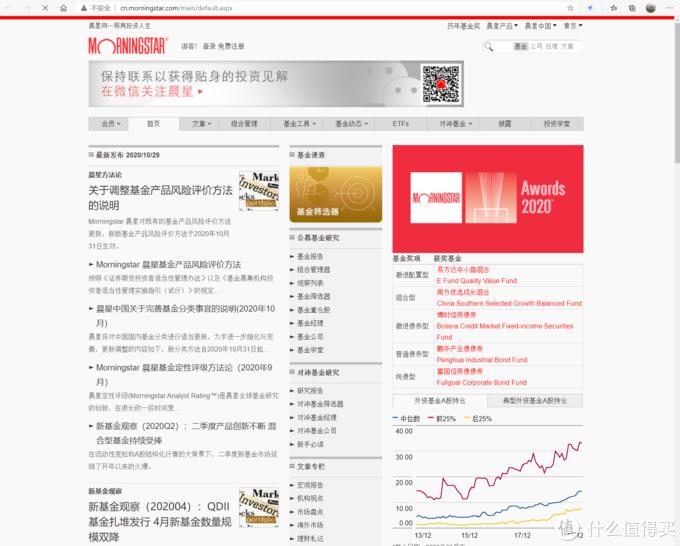Open 基金经理 under 公募基金研究

point(310,324)
